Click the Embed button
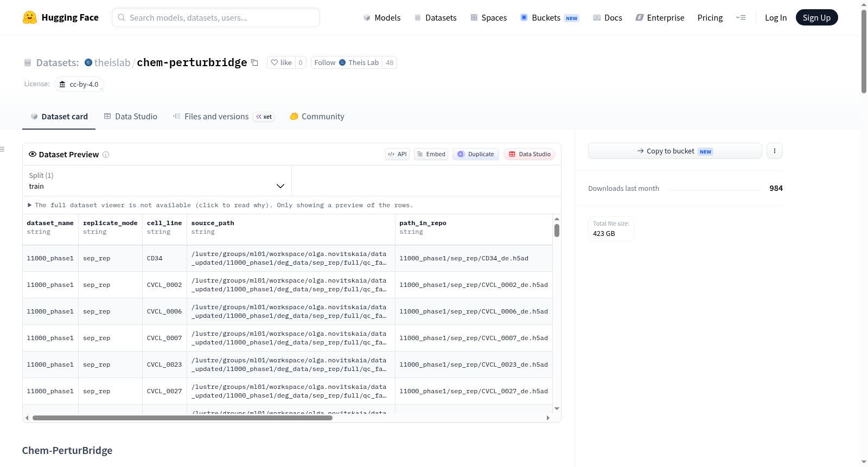 tap(431, 154)
